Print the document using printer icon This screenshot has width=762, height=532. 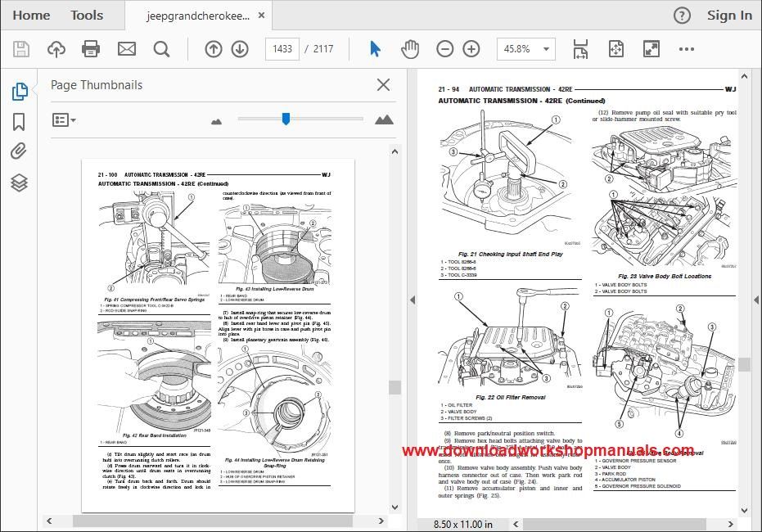coord(91,49)
